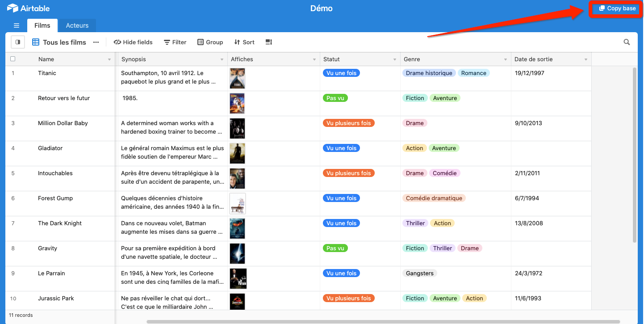Open the Gladiator poster thumbnail
Viewport: 644px width, 324px height.
(x=237, y=154)
